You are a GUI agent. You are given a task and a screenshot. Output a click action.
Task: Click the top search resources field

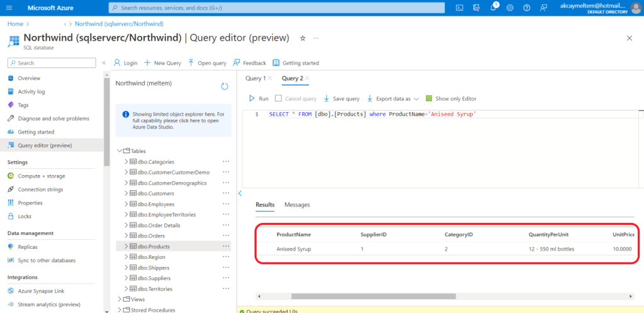(x=277, y=8)
